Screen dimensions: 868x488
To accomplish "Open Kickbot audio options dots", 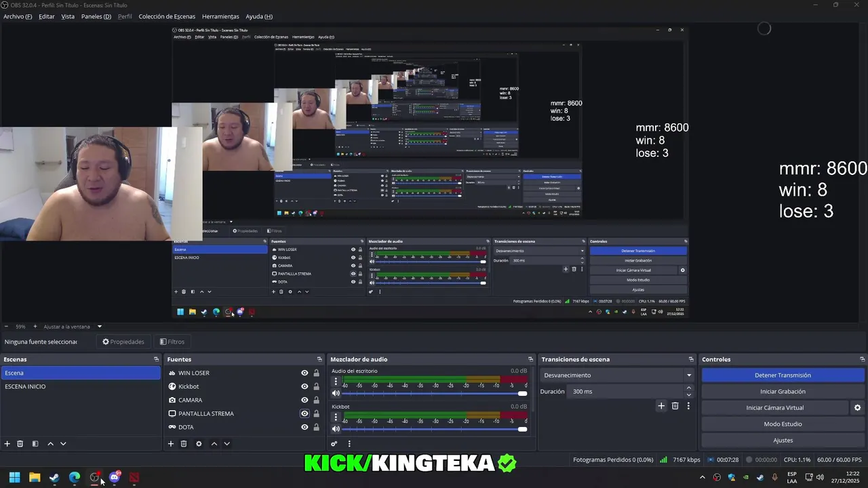I will pyautogui.click(x=335, y=418).
